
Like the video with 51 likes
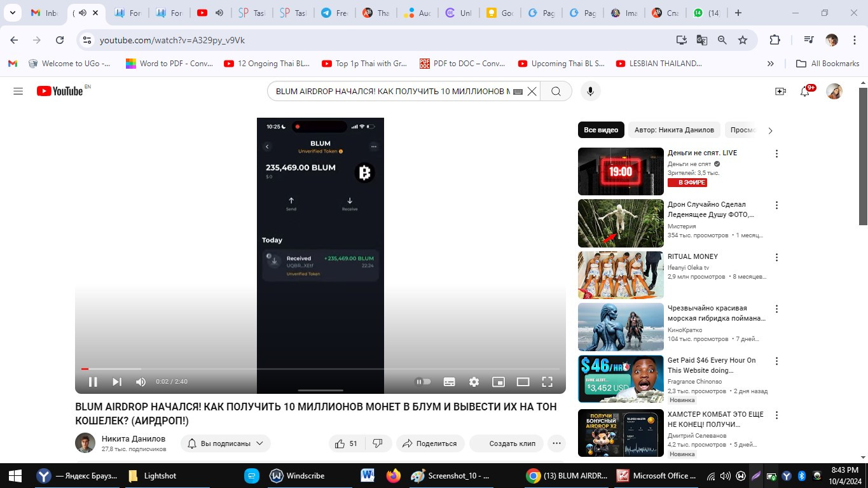(346, 443)
